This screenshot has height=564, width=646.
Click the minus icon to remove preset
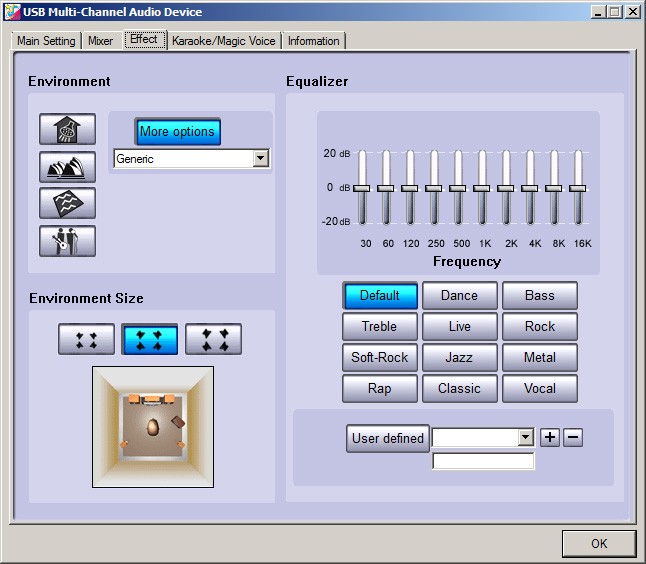(572, 437)
